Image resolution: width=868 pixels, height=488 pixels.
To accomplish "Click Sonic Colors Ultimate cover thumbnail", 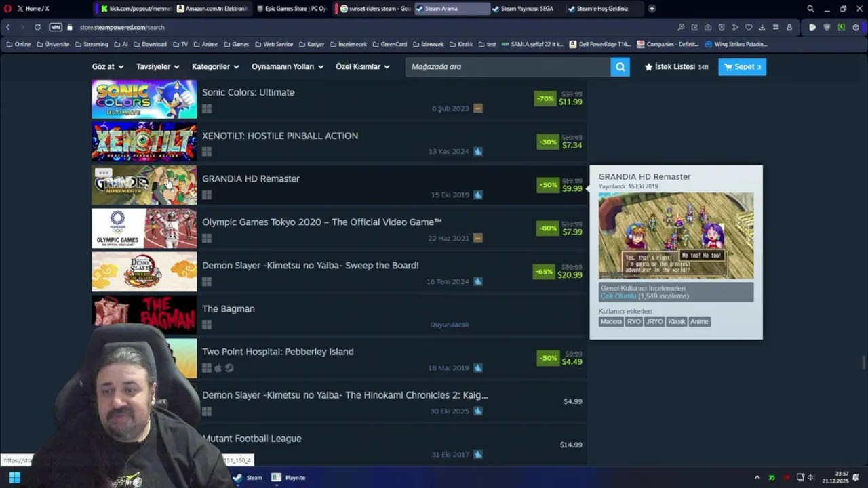I will (144, 99).
